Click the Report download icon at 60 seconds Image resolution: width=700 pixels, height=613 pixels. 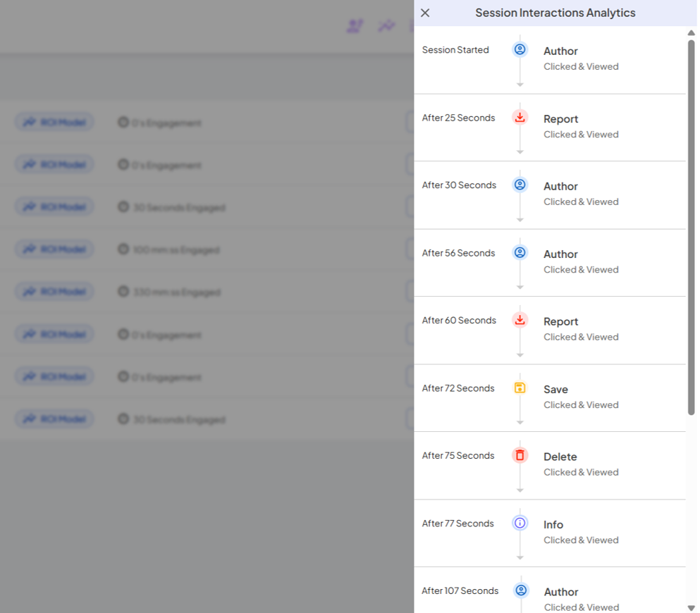[520, 320]
